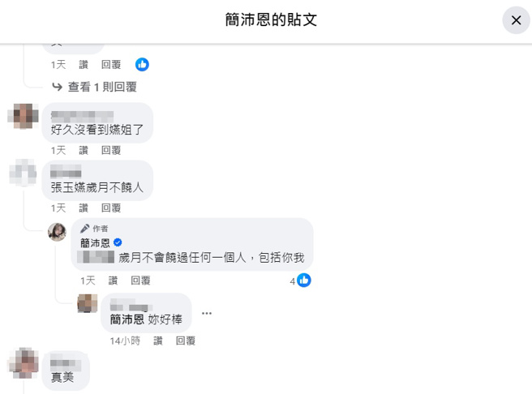
Task: Reply to the 妳好棒 comment
Action: [186, 340]
